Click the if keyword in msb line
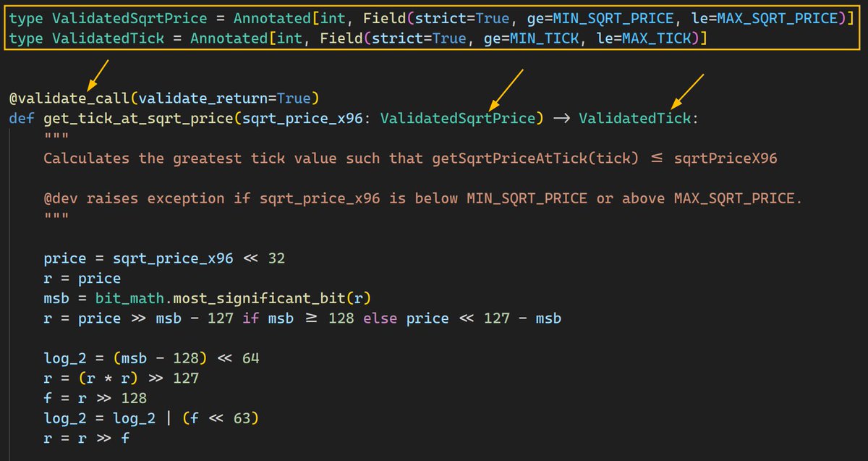Screen dimensions: 868x461 click(x=250, y=318)
